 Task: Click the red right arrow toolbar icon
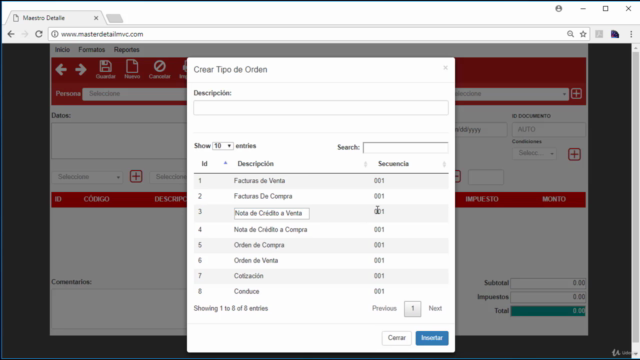pyautogui.click(x=81, y=69)
